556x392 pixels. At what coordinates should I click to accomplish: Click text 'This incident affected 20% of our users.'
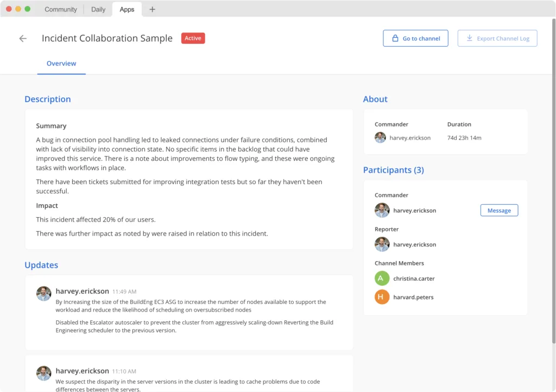(96, 219)
